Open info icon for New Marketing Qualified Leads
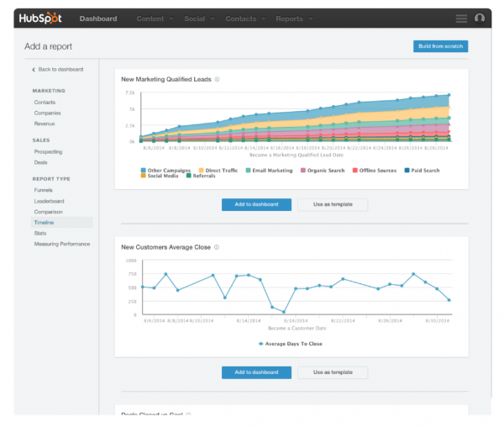 (x=217, y=79)
